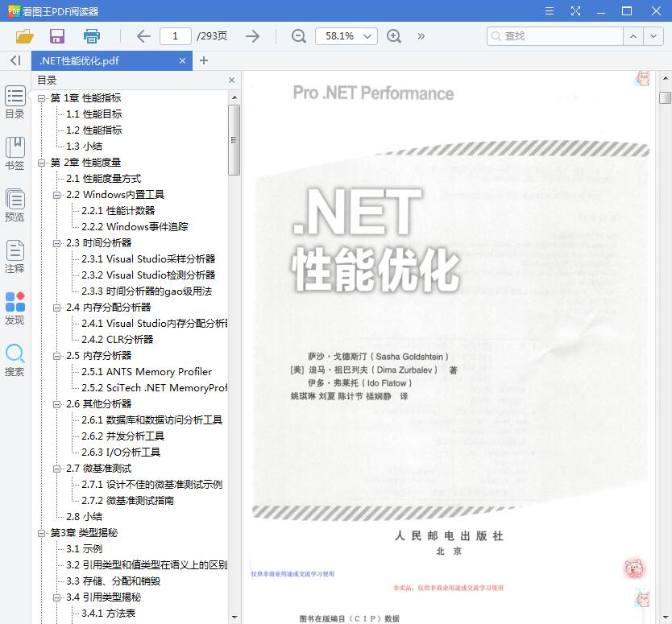Viewport: 672px width, 624px height.
Task: Print the PDF document
Action: (91, 36)
